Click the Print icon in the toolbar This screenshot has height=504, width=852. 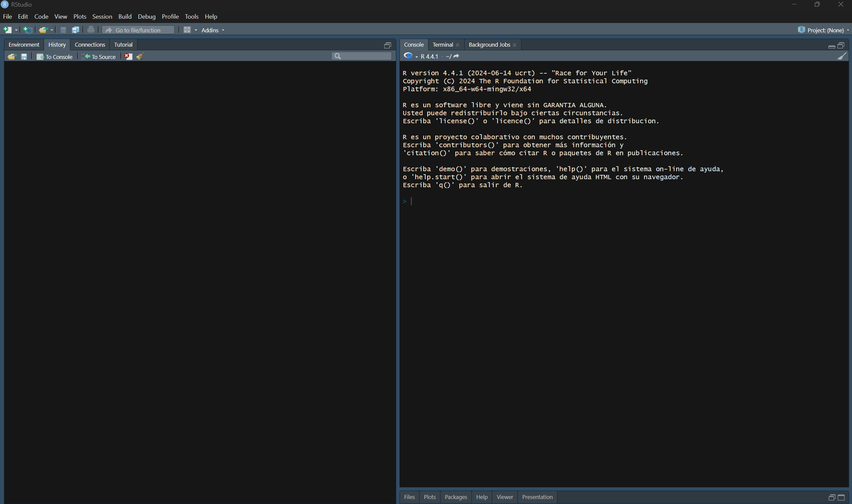tap(91, 30)
